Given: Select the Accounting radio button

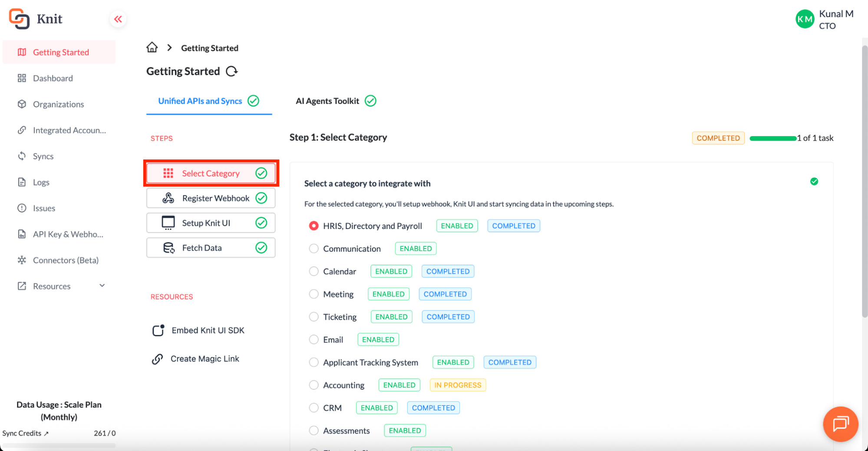Looking at the screenshot, I should point(314,385).
